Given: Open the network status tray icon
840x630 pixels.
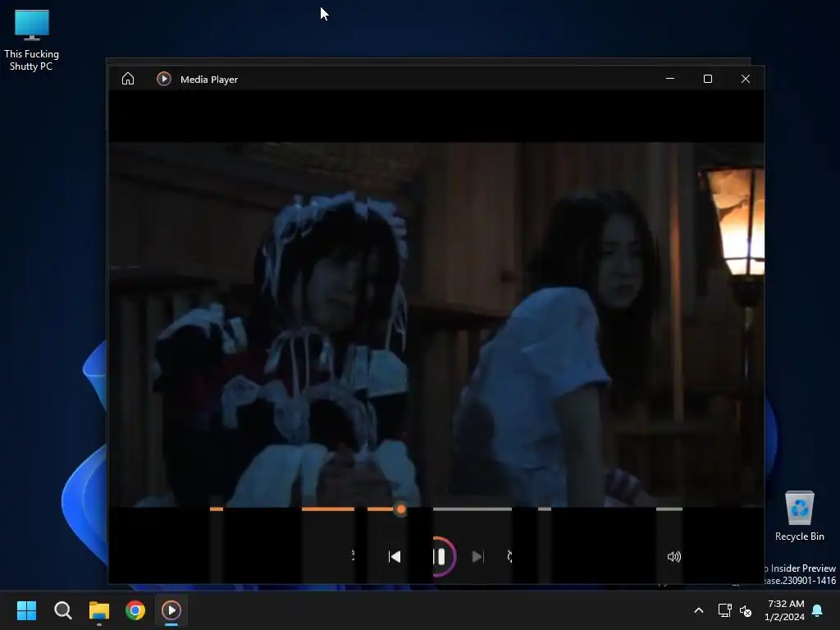Looking at the screenshot, I should 725,610.
